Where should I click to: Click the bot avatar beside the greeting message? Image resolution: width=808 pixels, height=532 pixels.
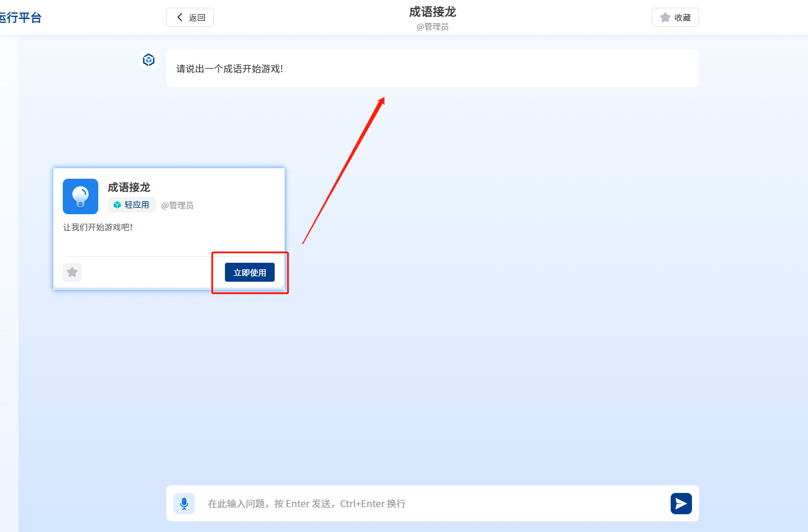point(149,60)
